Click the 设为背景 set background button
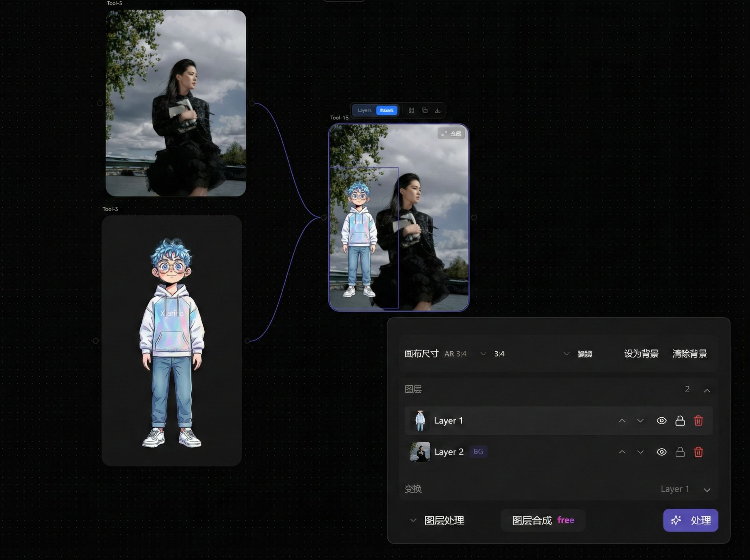 pos(641,354)
